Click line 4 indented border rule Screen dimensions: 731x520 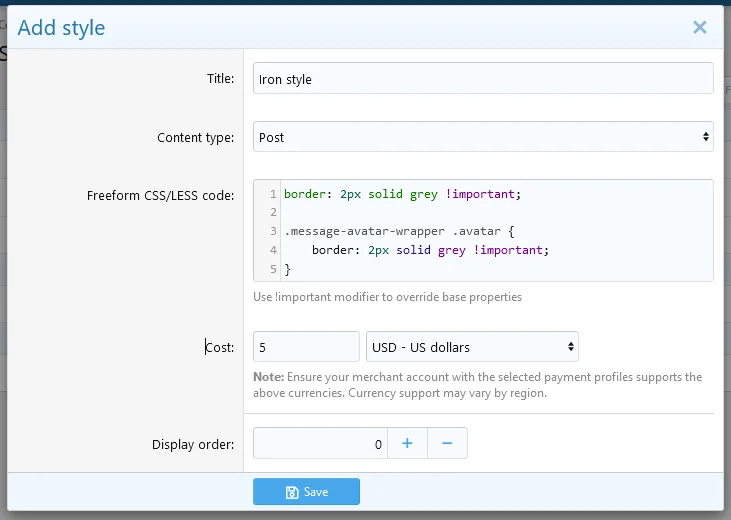pos(430,250)
